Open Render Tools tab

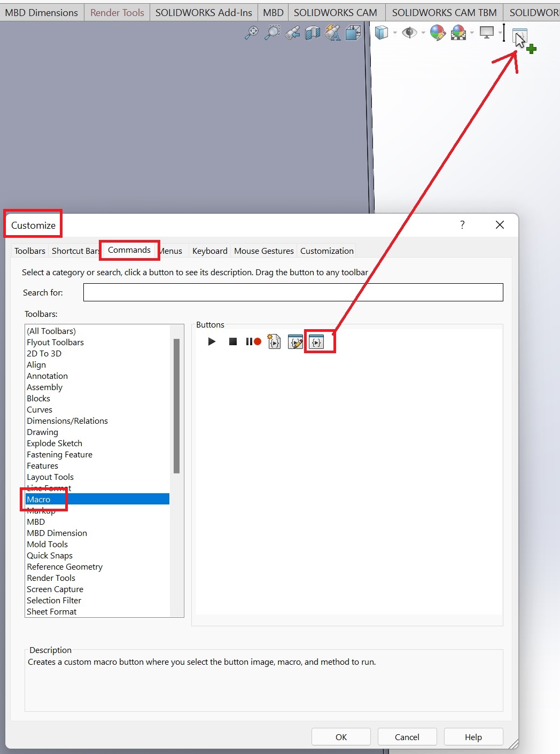(117, 12)
